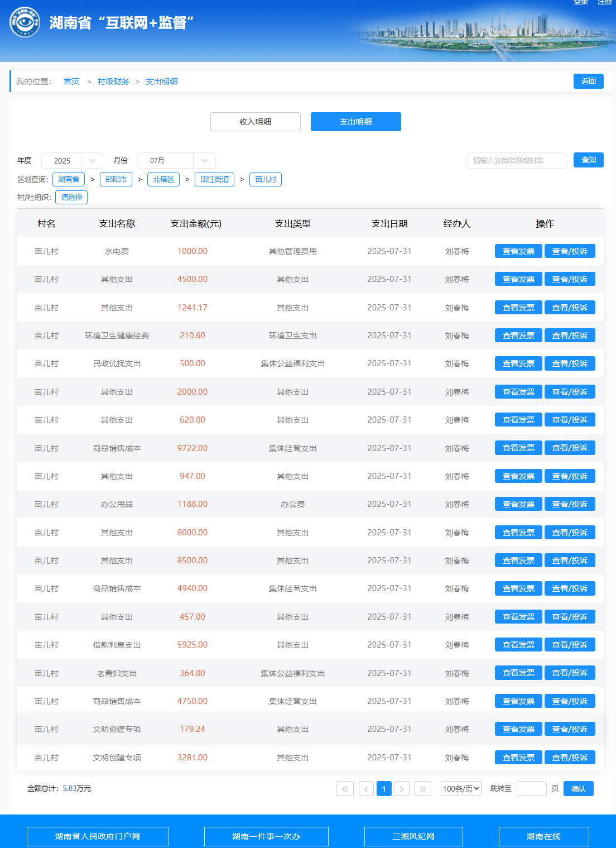The width and height of the screenshot is (616, 848).
Task: Switch to the 收入明细 tab
Action: (x=255, y=122)
